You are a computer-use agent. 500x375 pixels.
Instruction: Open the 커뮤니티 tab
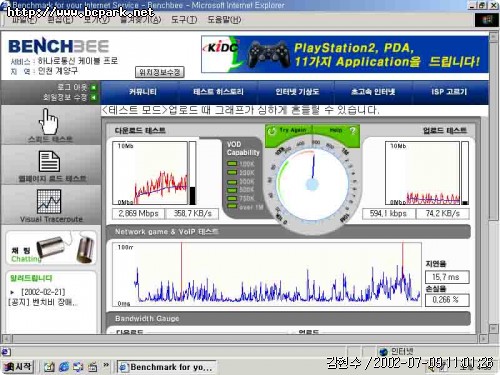[x=143, y=92]
